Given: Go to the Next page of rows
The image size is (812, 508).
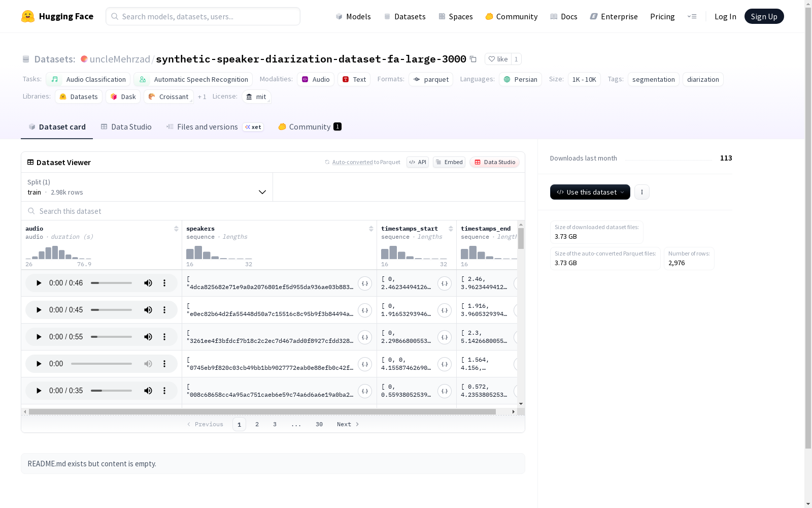Looking at the screenshot, I should pos(348,424).
